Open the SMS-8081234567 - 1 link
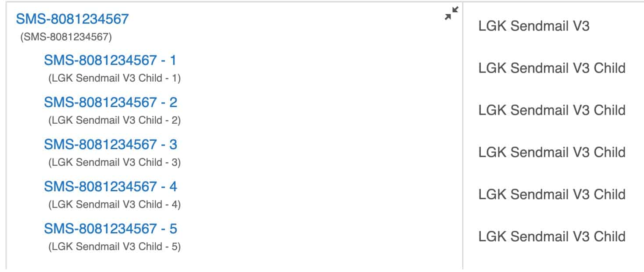This screenshot has width=644, height=272. (110, 60)
